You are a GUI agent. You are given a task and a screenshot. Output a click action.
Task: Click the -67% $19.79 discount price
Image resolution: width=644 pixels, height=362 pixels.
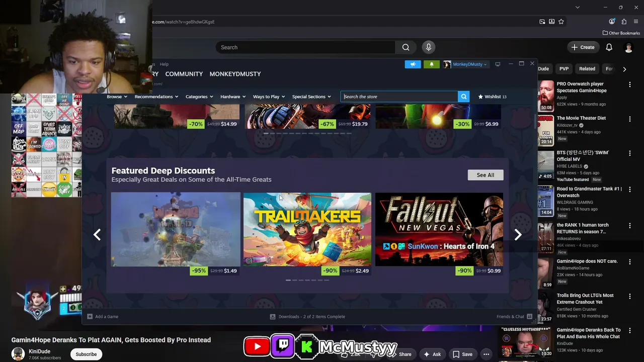(345, 124)
